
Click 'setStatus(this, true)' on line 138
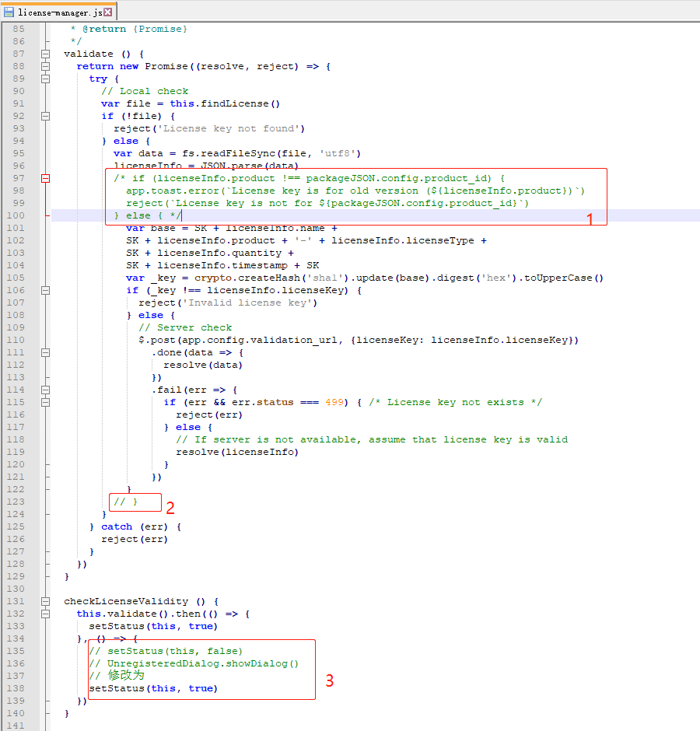click(x=153, y=688)
